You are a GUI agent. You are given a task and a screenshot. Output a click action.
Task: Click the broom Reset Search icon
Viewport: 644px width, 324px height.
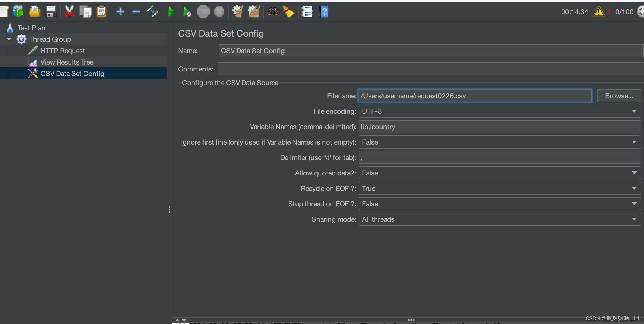[x=289, y=12]
